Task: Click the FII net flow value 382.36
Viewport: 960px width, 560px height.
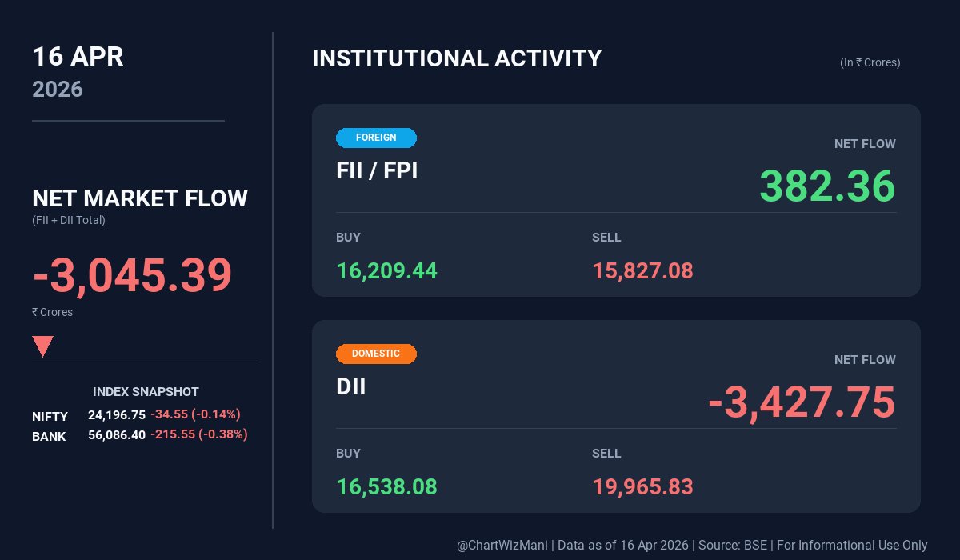Action: tap(826, 186)
